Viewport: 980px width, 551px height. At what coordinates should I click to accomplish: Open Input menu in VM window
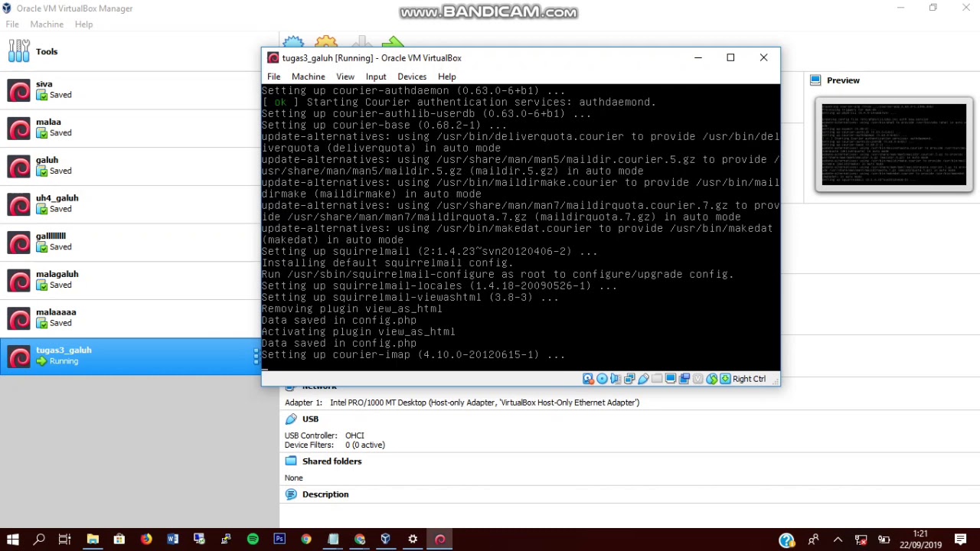point(376,77)
